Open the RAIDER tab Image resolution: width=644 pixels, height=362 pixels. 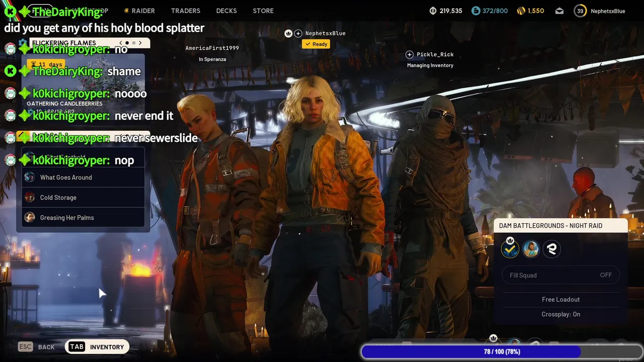coord(139,11)
